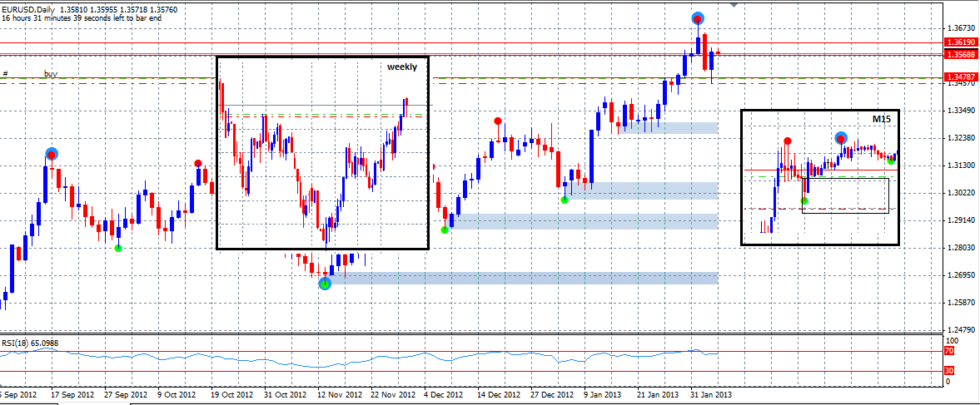Screen dimensions: 980x405
Task: Select the RSI 70 level marker
Action: tap(950, 352)
